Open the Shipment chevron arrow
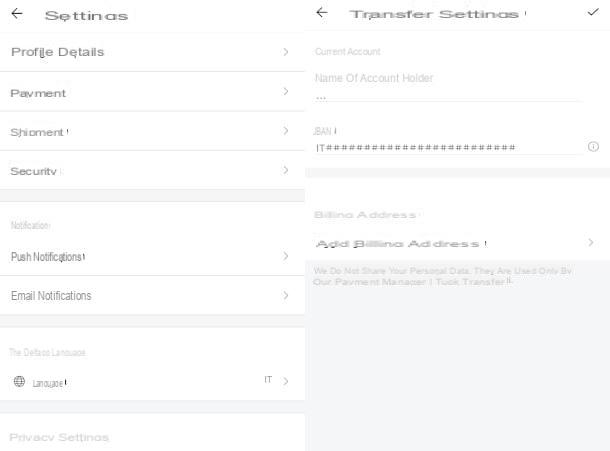This screenshot has height=451, width=610. tap(286, 131)
